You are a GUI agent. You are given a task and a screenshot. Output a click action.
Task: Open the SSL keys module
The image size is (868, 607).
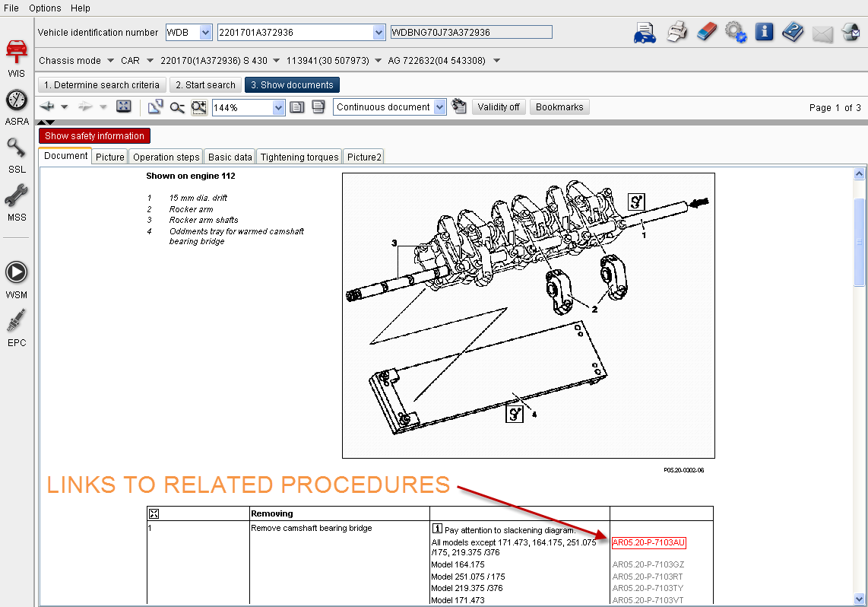point(17,156)
